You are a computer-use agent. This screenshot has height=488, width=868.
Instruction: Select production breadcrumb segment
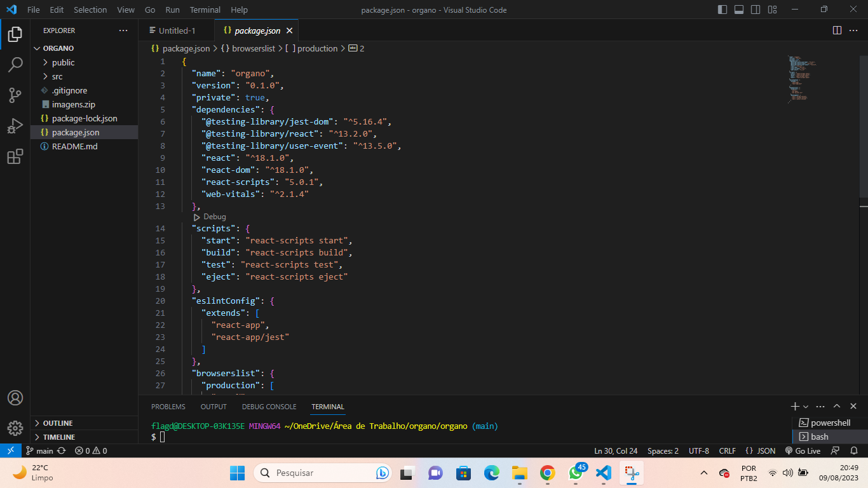click(x=311, y=48)
